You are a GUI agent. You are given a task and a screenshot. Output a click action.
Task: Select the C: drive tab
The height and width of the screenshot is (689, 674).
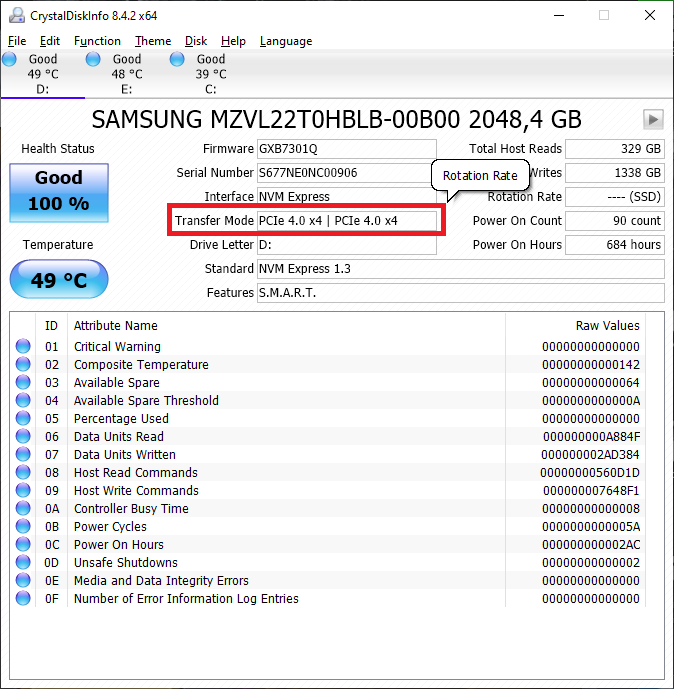point(210,74)
